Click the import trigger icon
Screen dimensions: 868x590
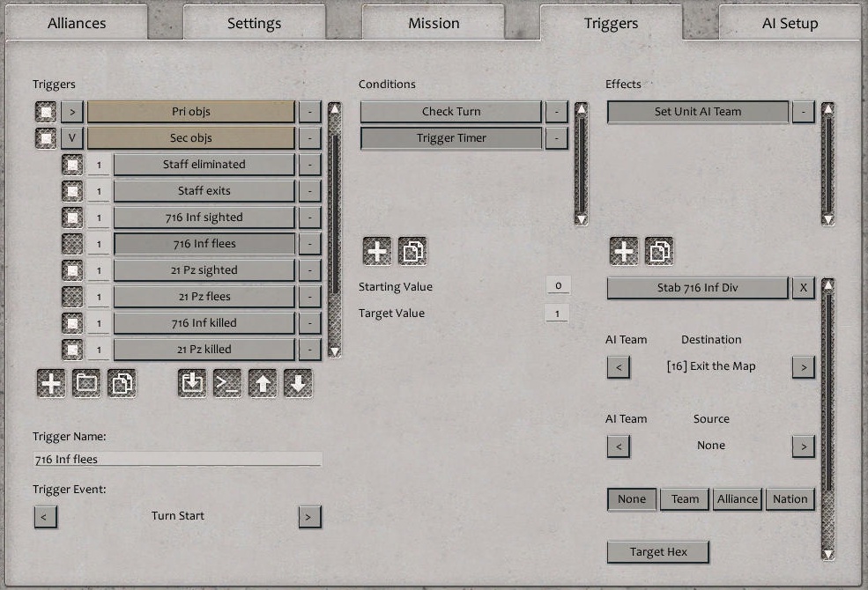[191, 383]
